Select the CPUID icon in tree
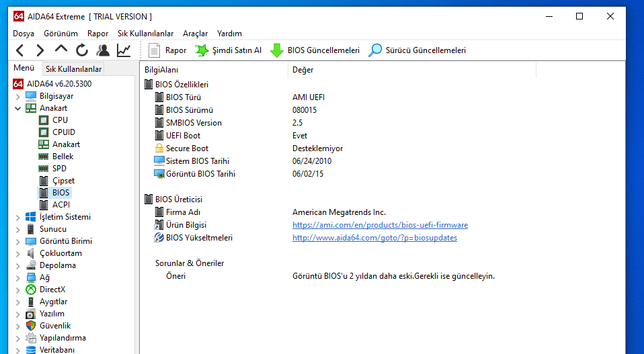Image resolution: width=644 pixels, height=354 pixels. coord(44,132)
